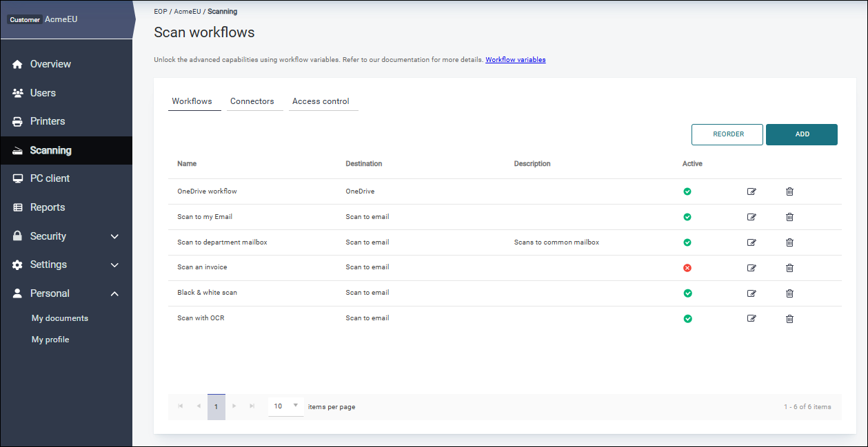
Task: Open the Access control tab
Action: pos(321,101)
